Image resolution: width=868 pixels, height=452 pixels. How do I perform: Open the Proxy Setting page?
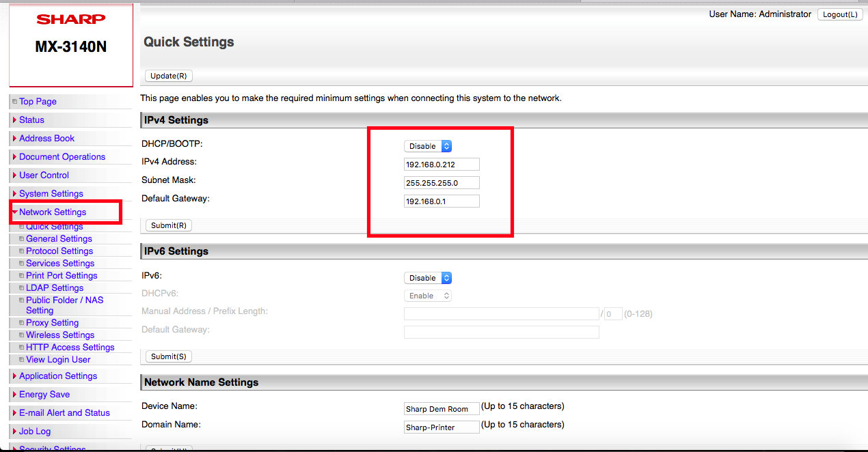point(52,322)
